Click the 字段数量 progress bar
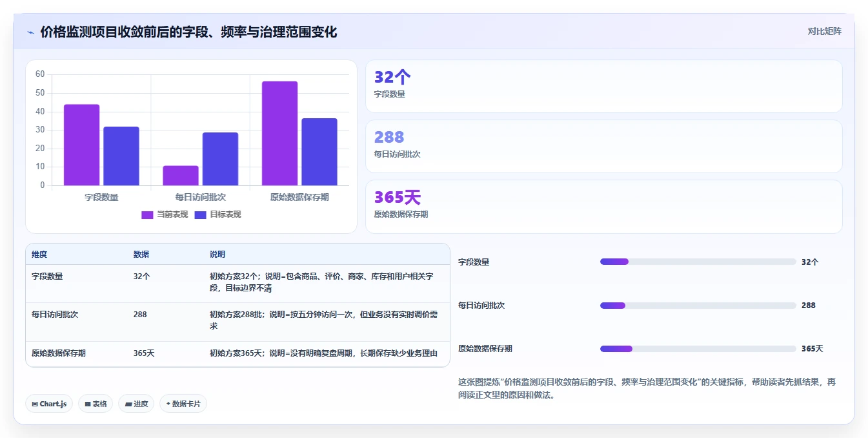This screenshot has width=868, height=438. click(698, 262)
